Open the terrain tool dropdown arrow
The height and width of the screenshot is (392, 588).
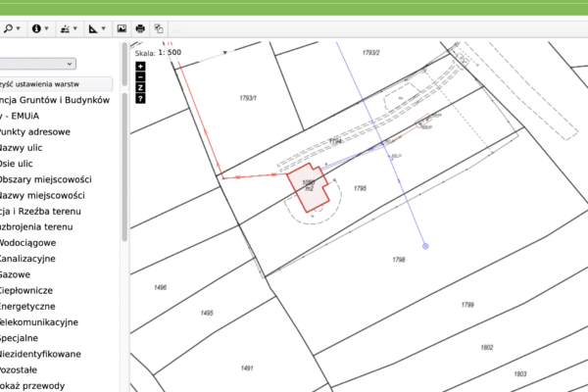point(75,28)
